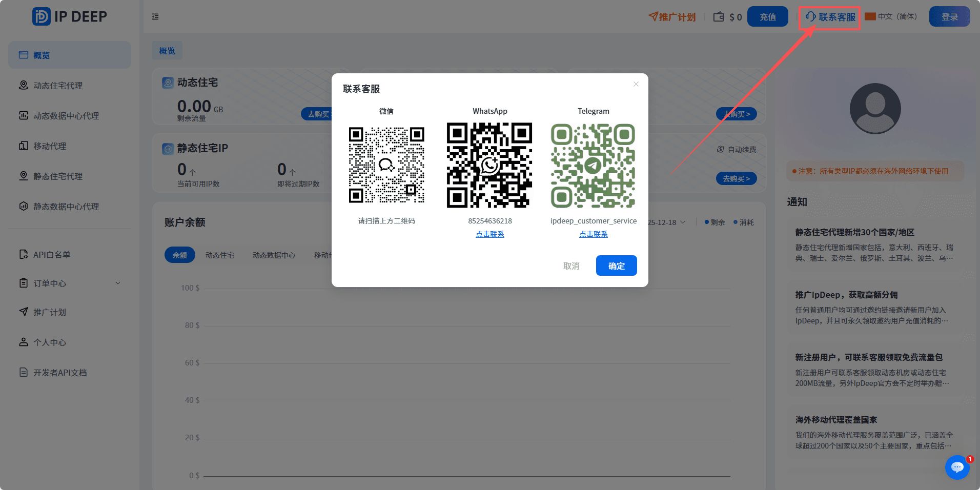Click the API白名单 sidebar icon
The height and width of the screenshot is (490, 980).
(24, 254)
